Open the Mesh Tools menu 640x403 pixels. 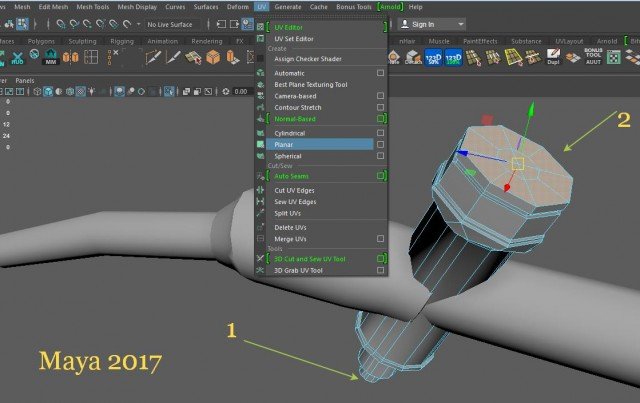pyautogui.click(x=93, y=7)
